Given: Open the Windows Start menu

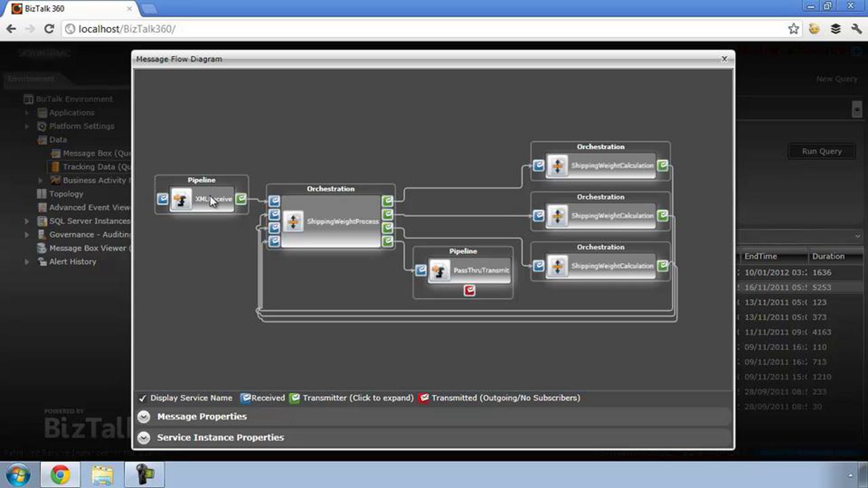Looking at the screenshot, I should tap(18, 475).
